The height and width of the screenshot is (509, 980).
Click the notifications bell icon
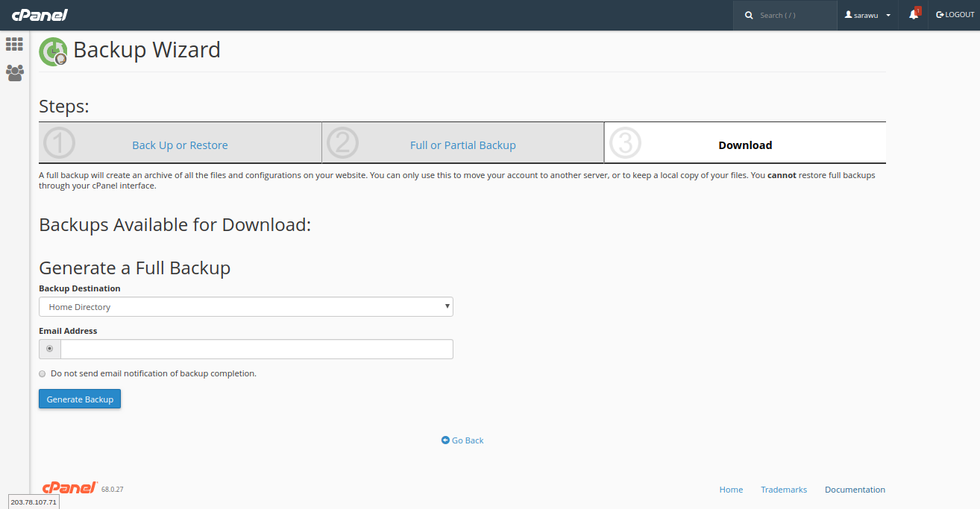pos(914,15)
